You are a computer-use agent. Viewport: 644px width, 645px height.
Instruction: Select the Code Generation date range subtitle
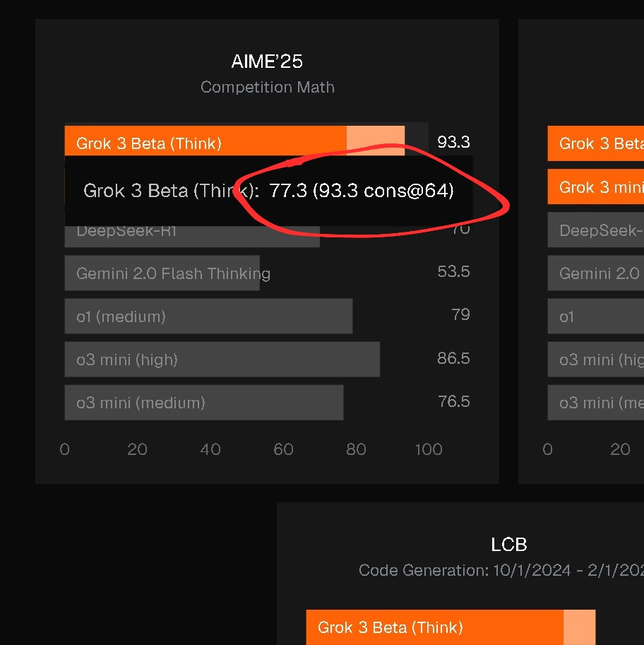point(501,571)
